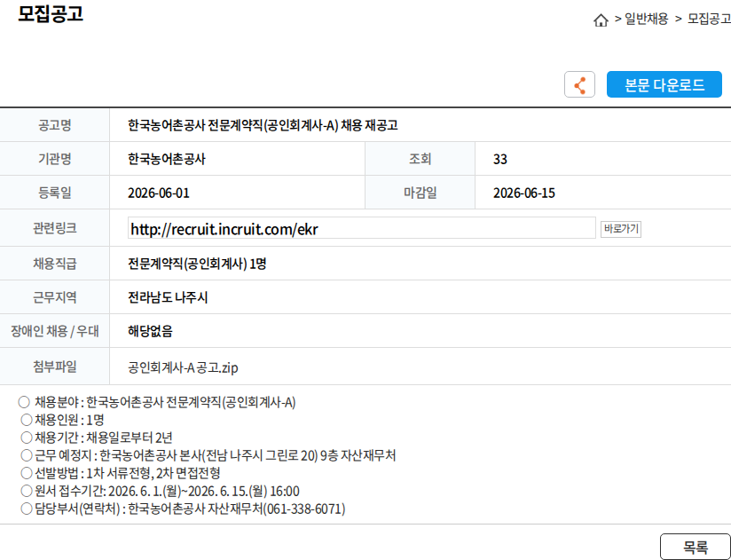Open the 공인회계사-A 공고.zip attachment
This screenshot has width=731, height=560.
tap(183, 367)
